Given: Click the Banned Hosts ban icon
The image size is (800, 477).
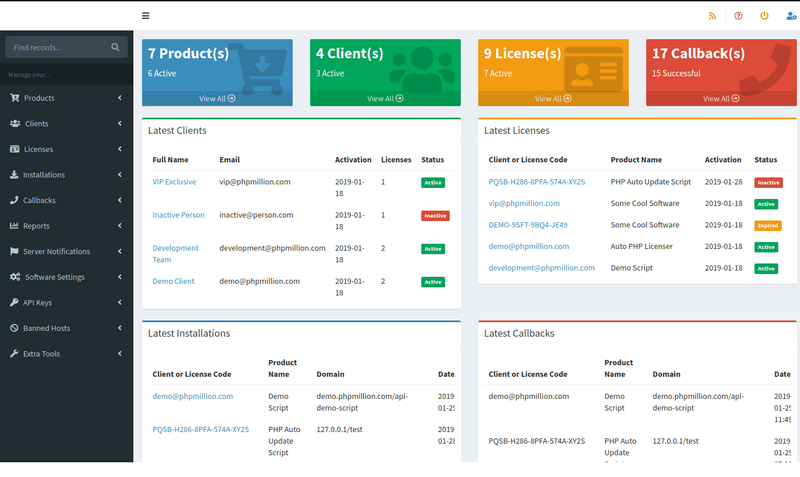Looking at the screenshot, I should (x=14, y=328).
